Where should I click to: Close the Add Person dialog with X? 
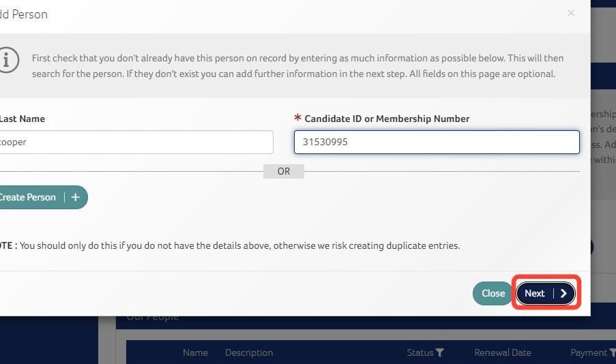571,14
